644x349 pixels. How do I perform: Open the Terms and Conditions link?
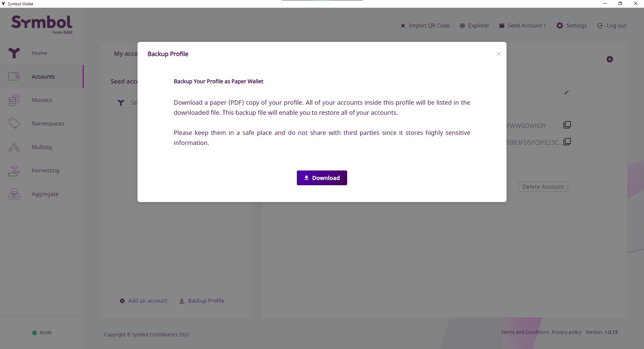pos(525,332)
